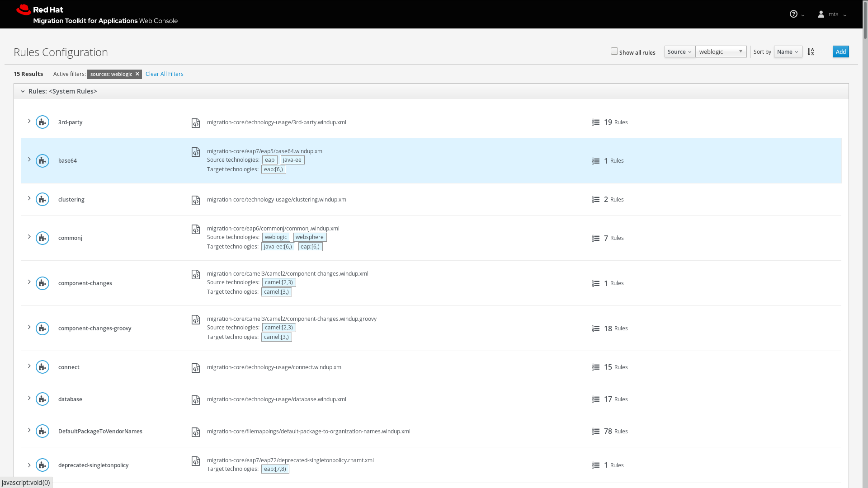Collapse the System Rules section

point(23,91)
